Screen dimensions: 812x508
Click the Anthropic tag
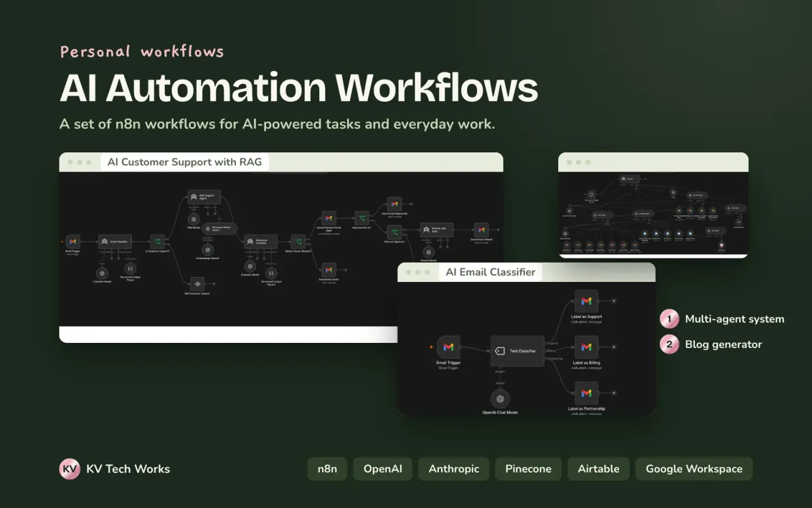pyautogui.click(x=454, y=469)
